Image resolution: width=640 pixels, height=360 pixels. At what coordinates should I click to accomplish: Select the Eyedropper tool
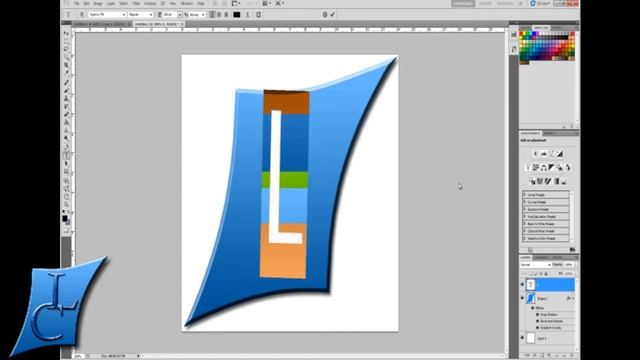(x=67, y=73)
